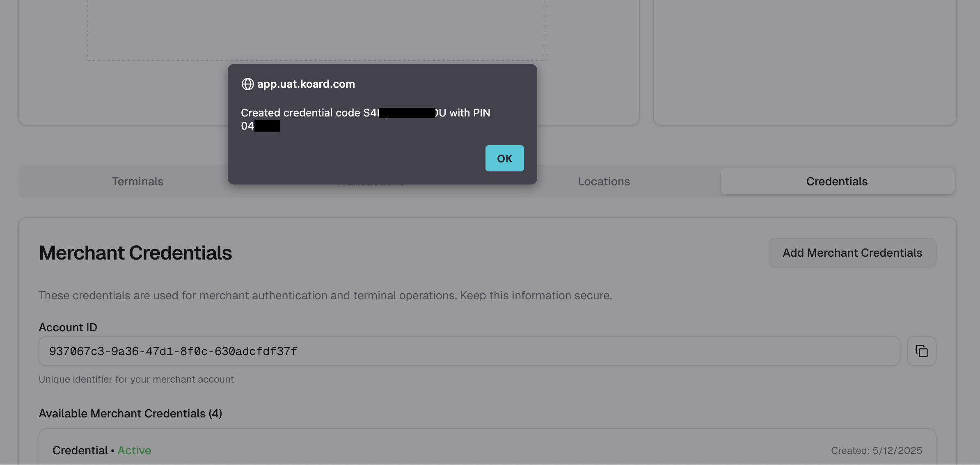
Task: Copy the Account ID with the copy icon
Action: click(x=921, y=351)
